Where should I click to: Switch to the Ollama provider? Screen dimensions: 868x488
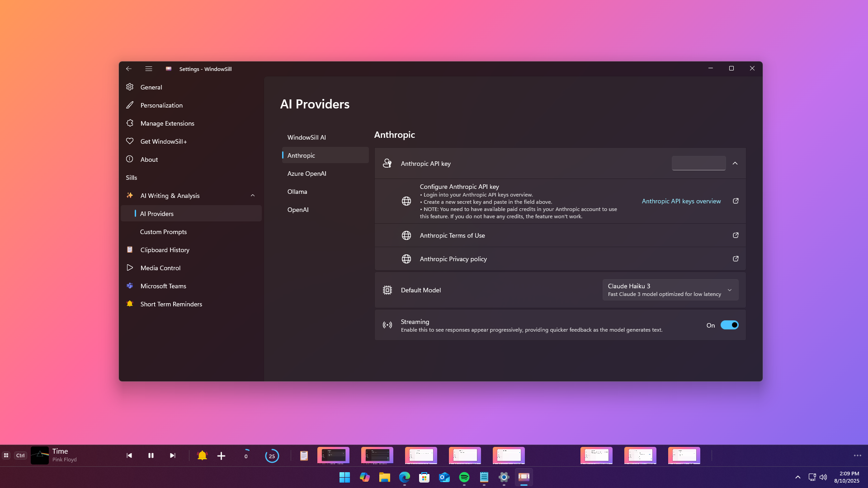tap(297, 192)
